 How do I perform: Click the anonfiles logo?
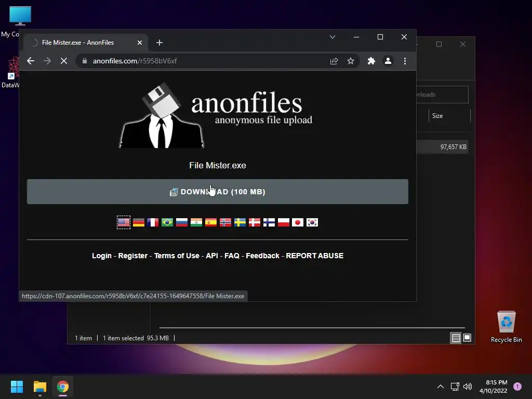click(x=216, y=115)
